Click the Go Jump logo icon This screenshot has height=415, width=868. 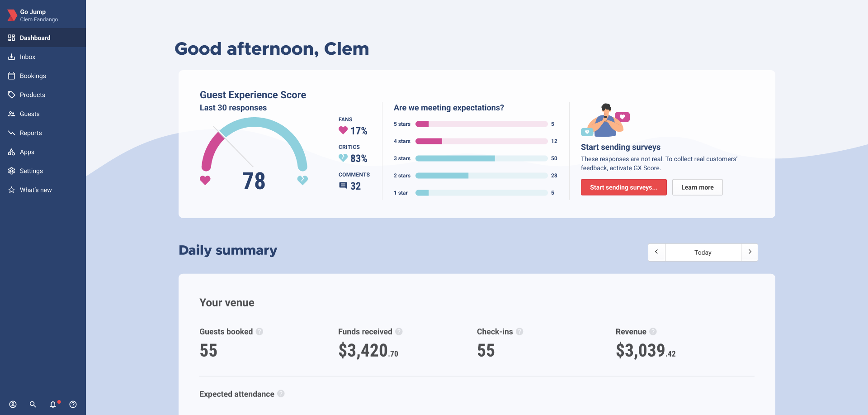pos(12,15)
